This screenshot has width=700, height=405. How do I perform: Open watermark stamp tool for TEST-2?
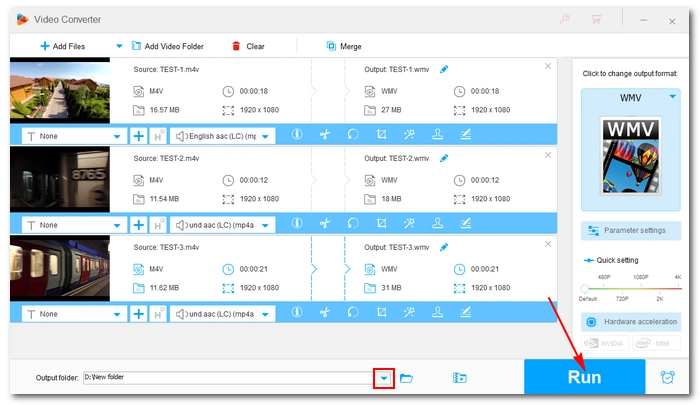click(438, 223)
